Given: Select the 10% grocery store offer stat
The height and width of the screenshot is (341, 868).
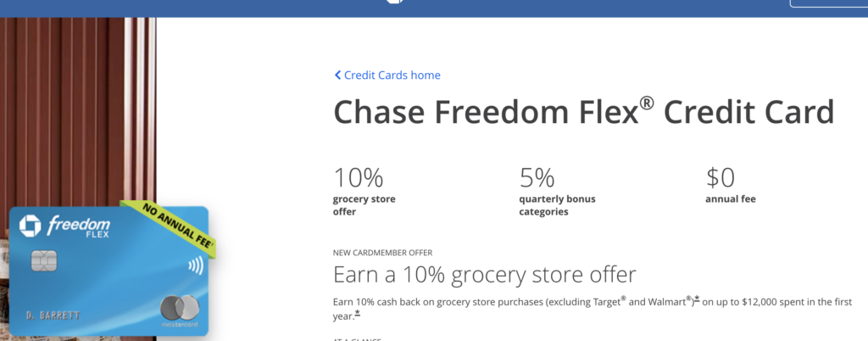Looking at the screenshot, I should [364, 191].
